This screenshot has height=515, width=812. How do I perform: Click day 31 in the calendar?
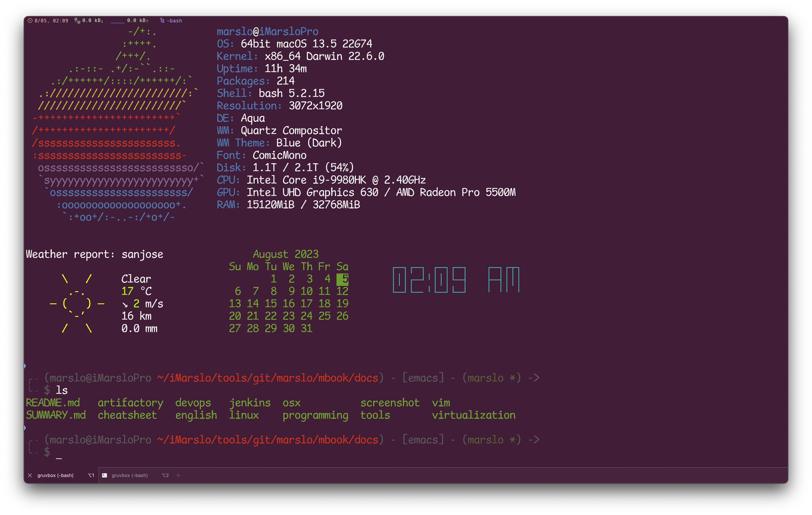pos(306,328)
